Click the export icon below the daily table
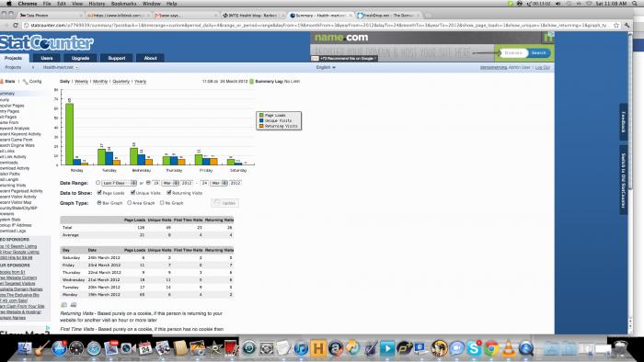The image size is (644, 362). coord(64,305)
